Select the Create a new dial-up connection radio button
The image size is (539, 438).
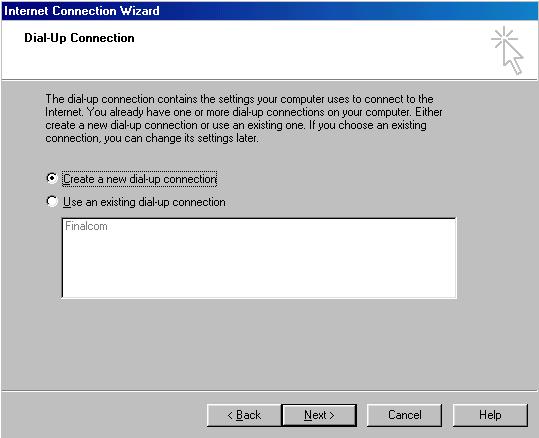pyautogui.click(x=52, y=178)
